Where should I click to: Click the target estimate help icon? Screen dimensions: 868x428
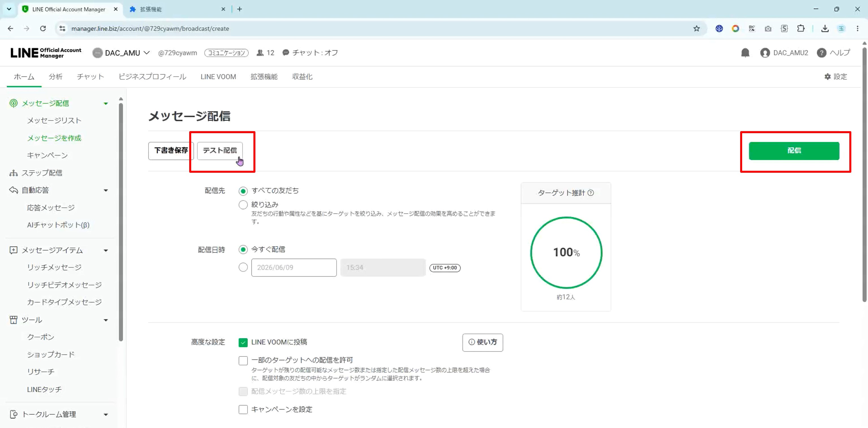coord(591,193)
